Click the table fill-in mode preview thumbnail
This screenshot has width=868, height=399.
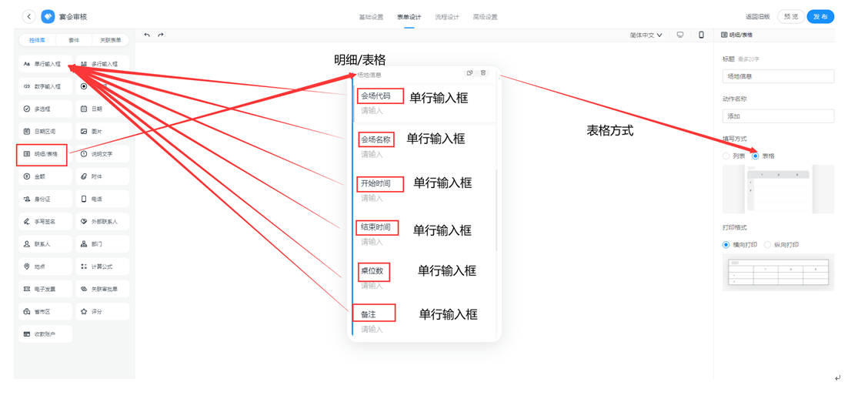778,189
